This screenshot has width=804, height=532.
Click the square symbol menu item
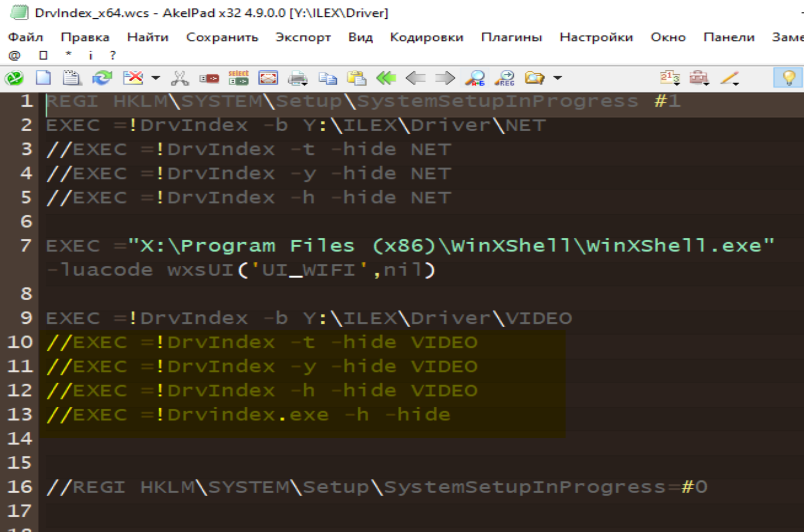44,55
